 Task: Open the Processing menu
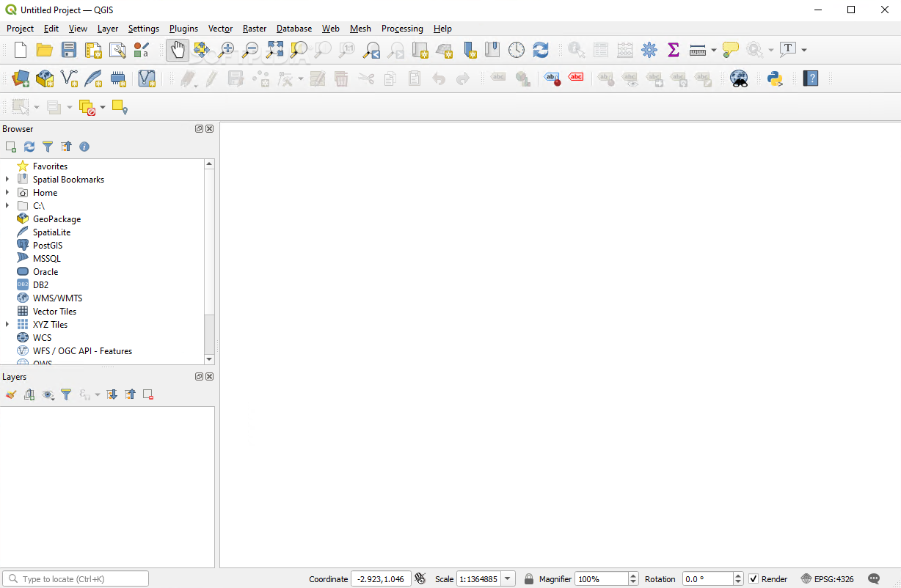[x=402, y=29]
